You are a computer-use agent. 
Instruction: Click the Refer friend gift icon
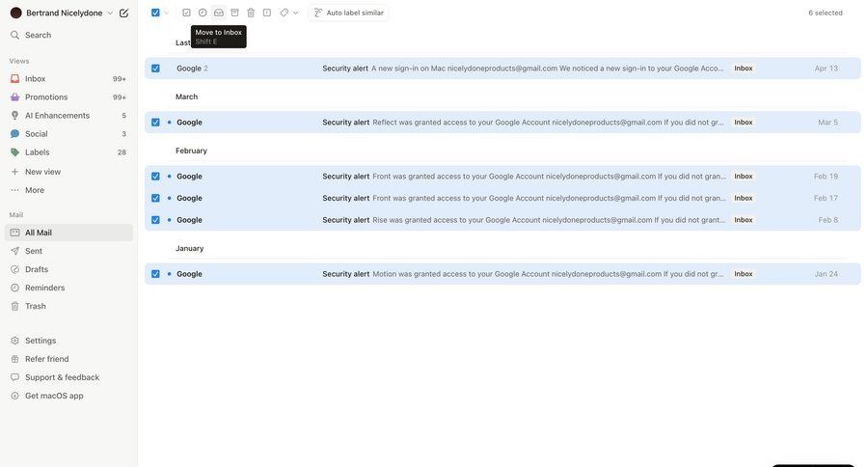[x=14, y=359]
